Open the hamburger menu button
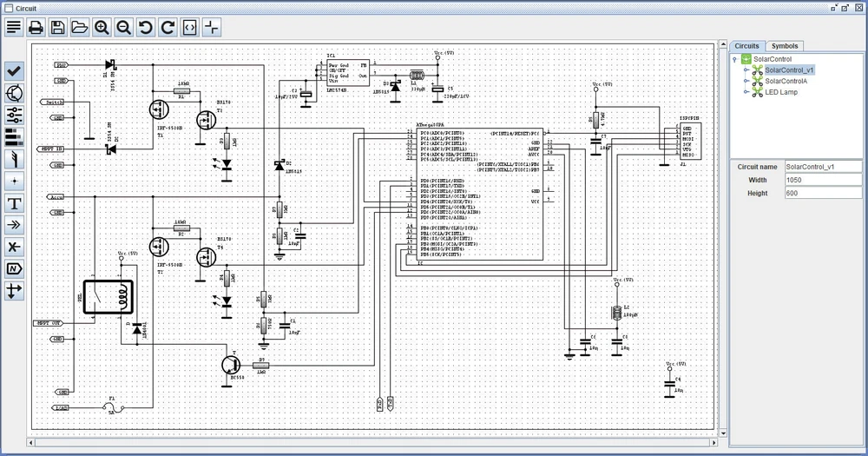Screen dimensions: 868x456 (14, 27)
